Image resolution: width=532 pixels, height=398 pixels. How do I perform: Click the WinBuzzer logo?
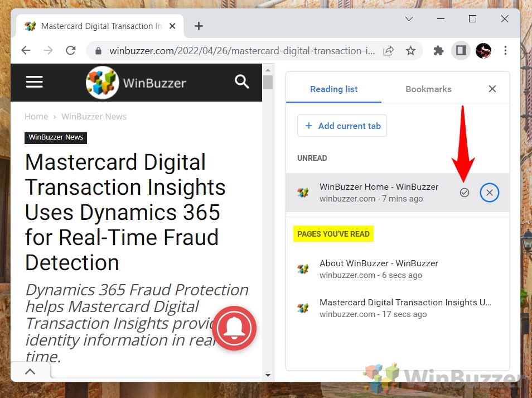tap(136, 83)
